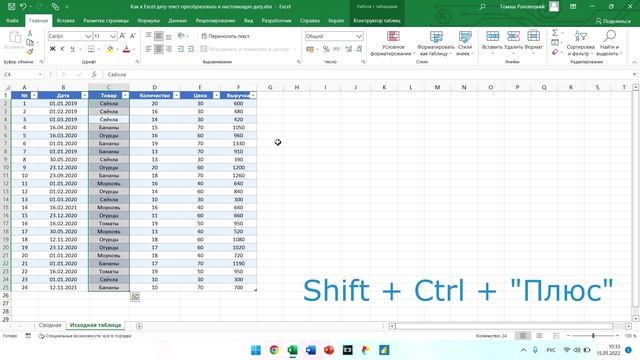
Task: Collapse the ribbon with the chevron
Action: (634, 62)
